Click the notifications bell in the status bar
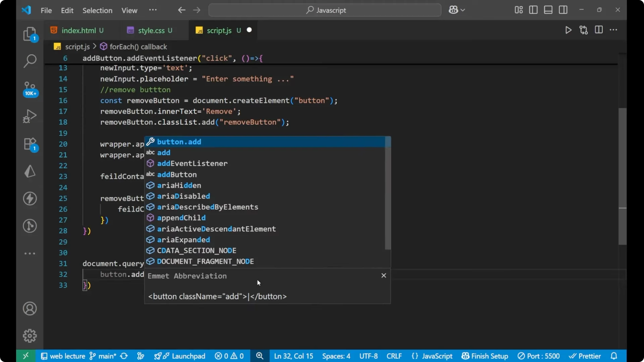Image resolution: width=644 pixels, height=362 pixels. coord(614,356)
